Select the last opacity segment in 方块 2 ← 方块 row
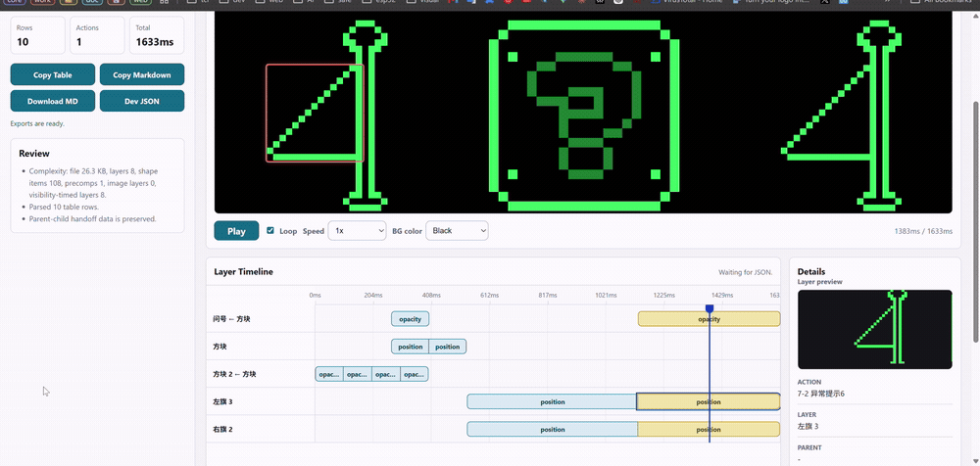Image resolution: width=980 pixels, height=466 pixels. (415, 374)
